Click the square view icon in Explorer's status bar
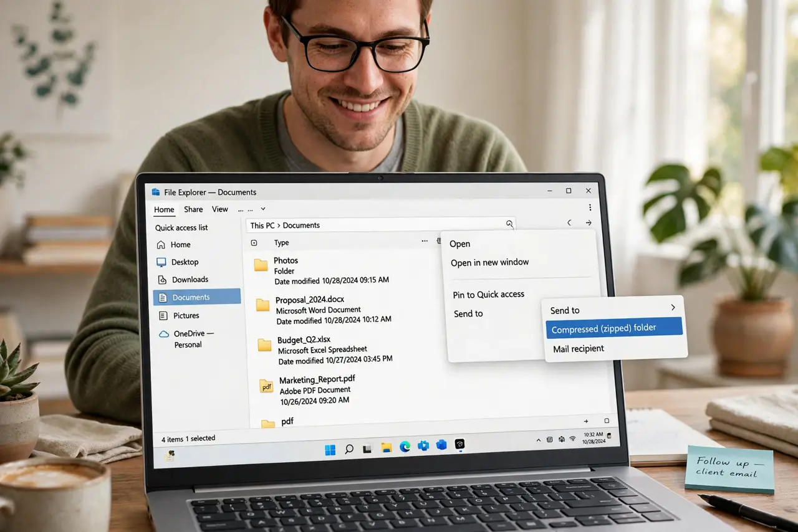The width and height of the screenshot is (798, 532). (x=607, y=421)
